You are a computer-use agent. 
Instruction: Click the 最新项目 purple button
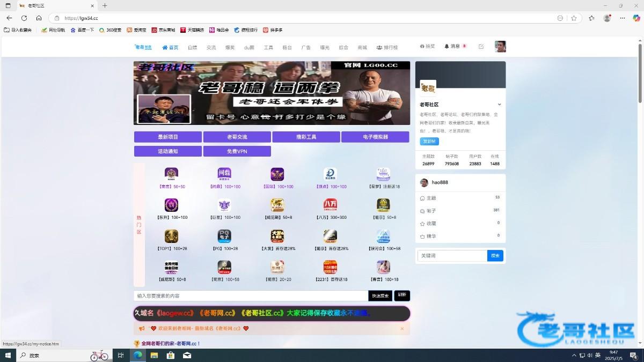[x=167, y=137]
